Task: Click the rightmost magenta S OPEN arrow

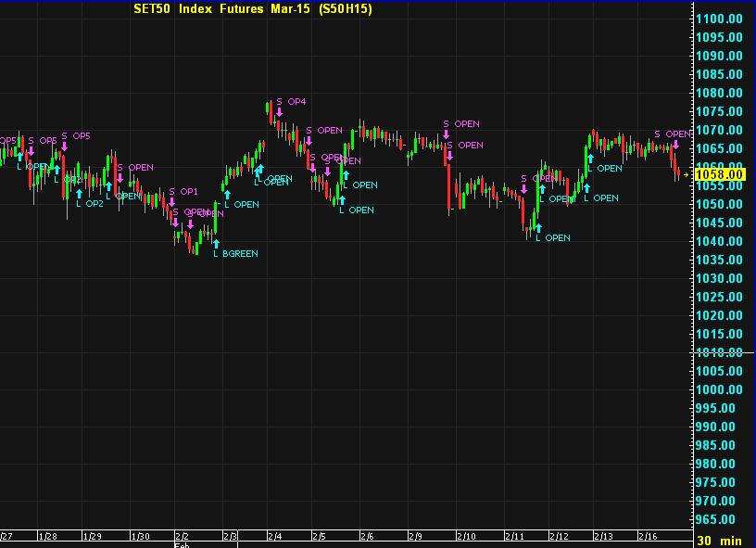Action: pyautogui.click(x=675, y=145)
